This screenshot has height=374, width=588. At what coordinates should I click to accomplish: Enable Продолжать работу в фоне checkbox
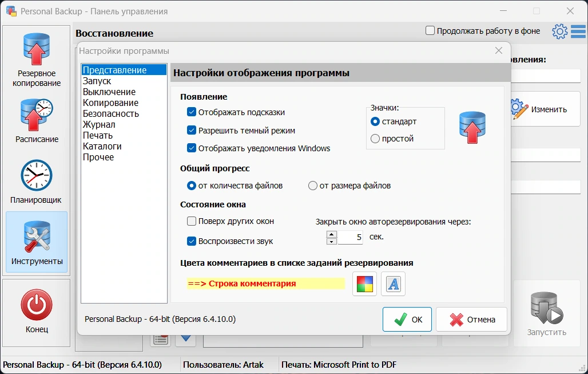430,30
